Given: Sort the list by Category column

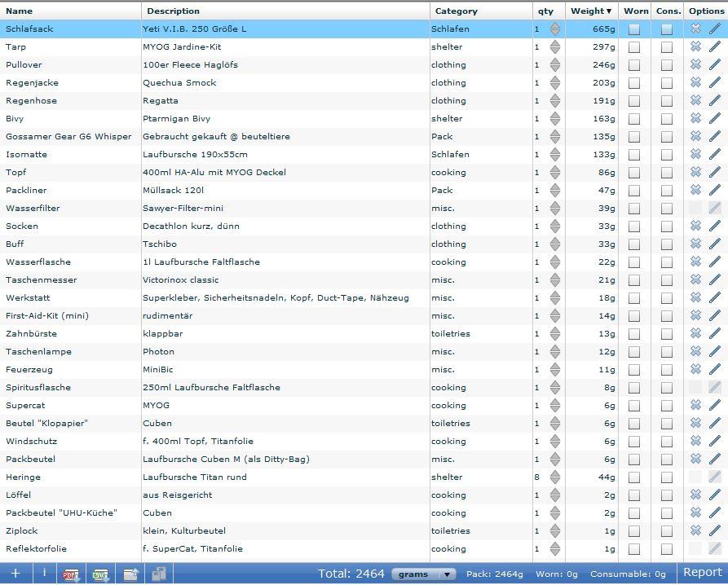Looking at the screenshot, I should (x=457, y=11).
